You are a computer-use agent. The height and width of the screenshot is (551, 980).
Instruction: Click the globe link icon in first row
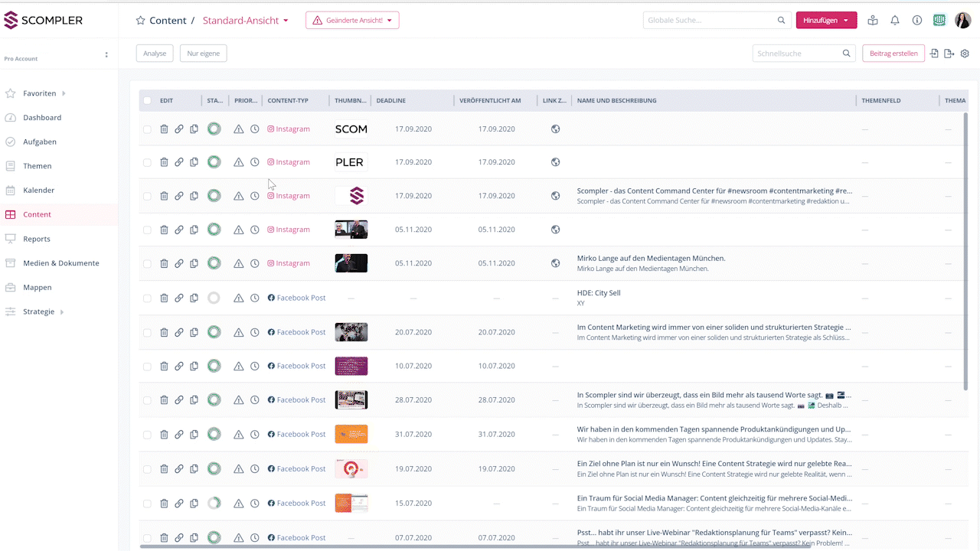coord(555,129)
